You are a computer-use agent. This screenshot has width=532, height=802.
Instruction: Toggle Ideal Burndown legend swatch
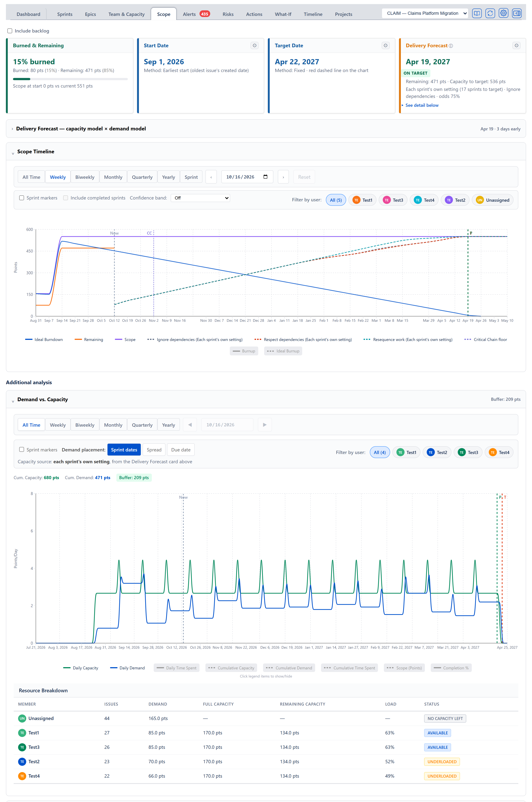(29, 339)
